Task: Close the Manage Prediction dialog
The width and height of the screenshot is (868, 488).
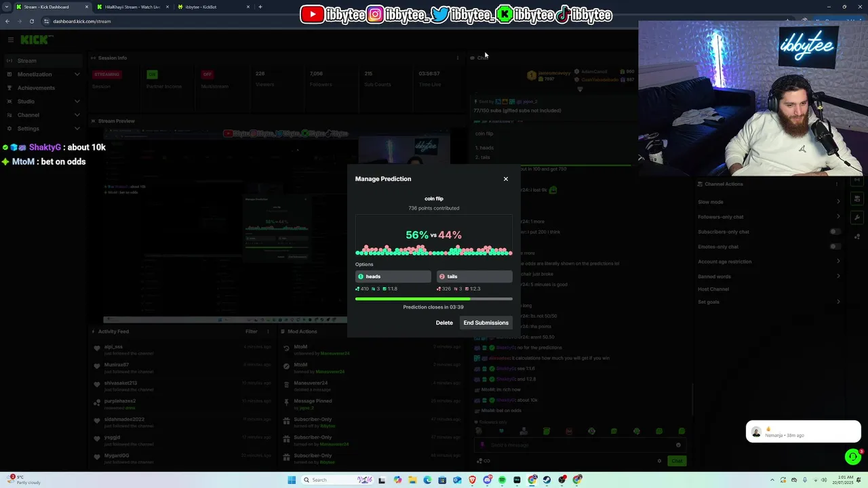Action: click(505, 179)
